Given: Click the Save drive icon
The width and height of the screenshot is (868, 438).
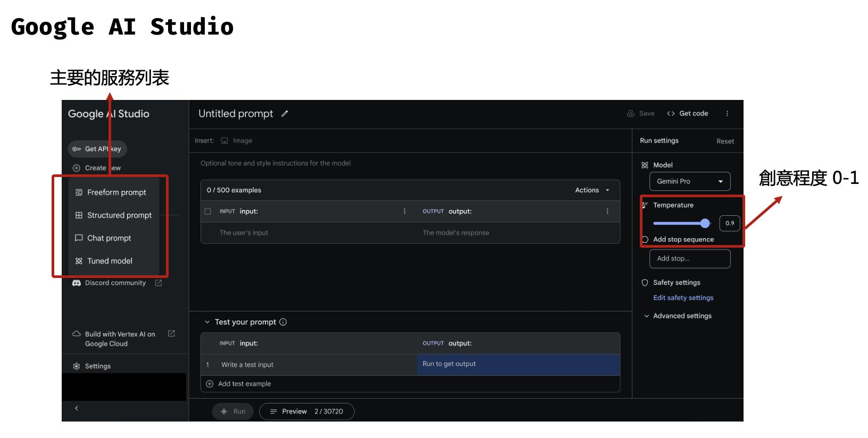Looking at the screenshot, I should (631, 114).
